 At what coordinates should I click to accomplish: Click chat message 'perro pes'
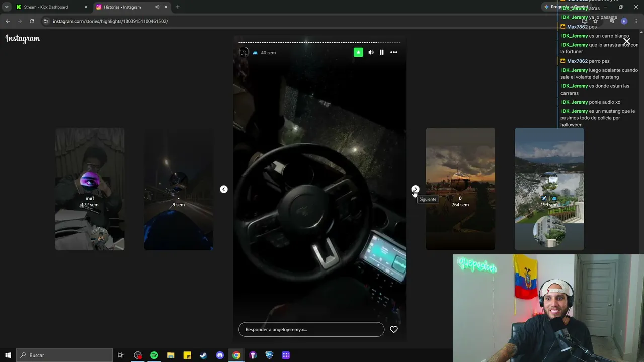599,61
